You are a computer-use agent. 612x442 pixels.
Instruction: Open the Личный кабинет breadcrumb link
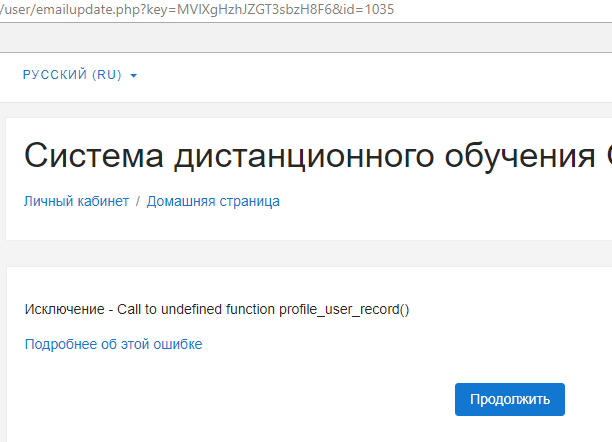click(76, 201)
